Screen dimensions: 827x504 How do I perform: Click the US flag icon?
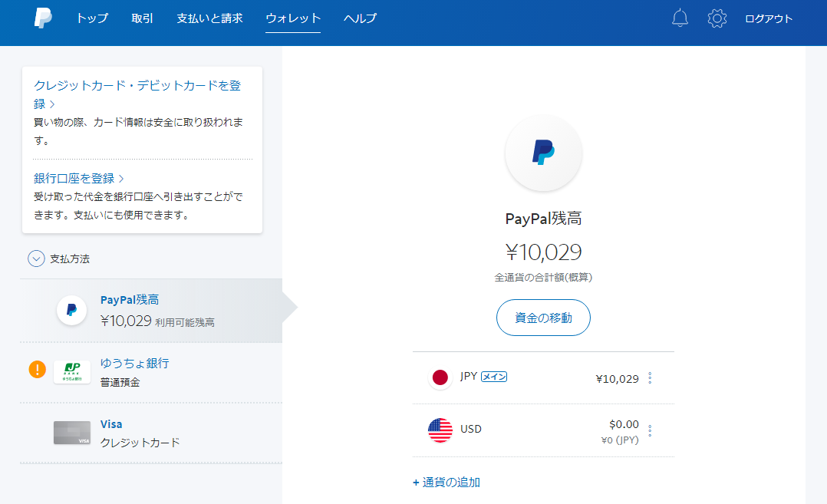pos(440,430)
